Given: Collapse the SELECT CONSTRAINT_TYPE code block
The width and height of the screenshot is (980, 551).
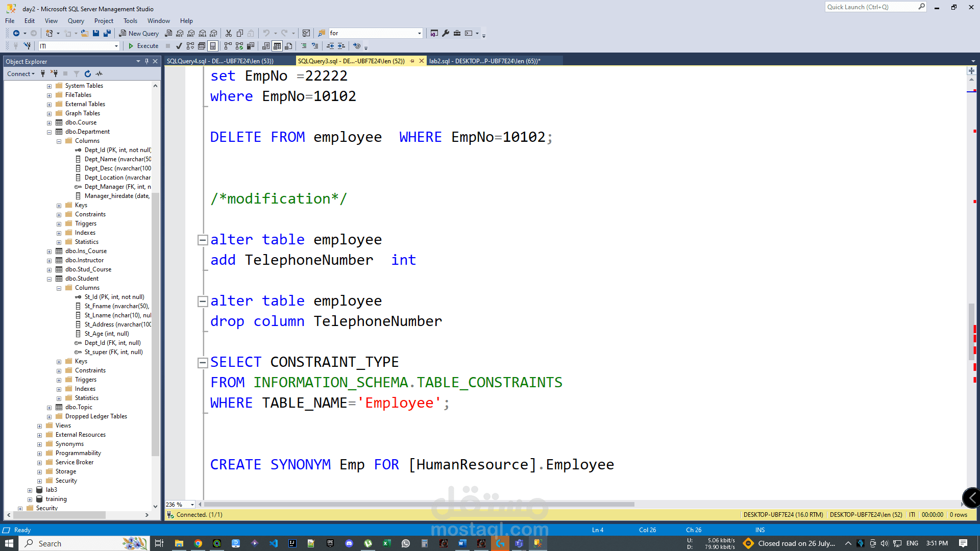Looking at the screenshot, I should [x=203, y=363].
